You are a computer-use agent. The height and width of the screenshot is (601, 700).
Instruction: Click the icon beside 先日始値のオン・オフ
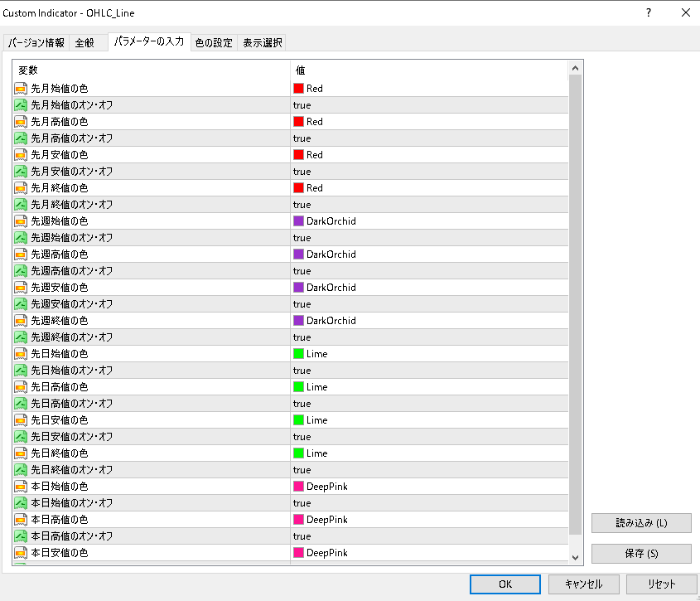click(21, 370)
